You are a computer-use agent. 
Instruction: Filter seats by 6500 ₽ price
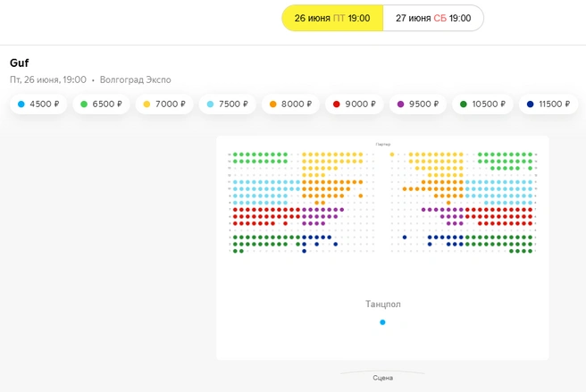[x=101, y=104]
